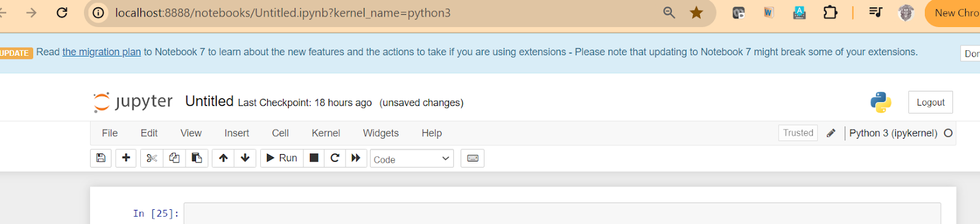
Task: Follow the migration plan link
Action: point(102,52)
